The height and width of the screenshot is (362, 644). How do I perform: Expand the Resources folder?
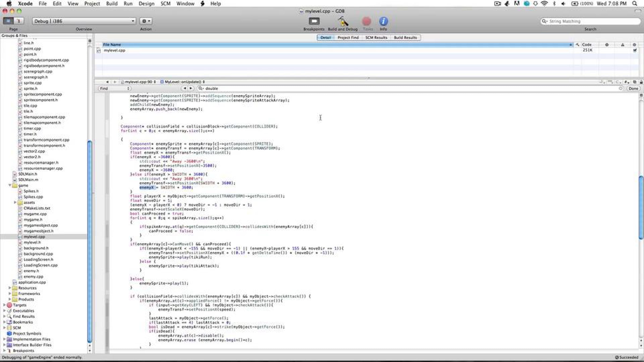coord(10,288)
